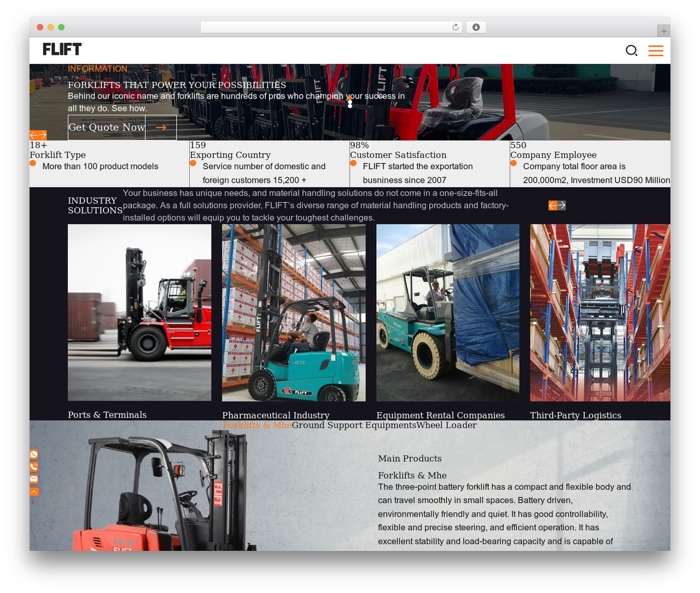Switch to the Forklifts & Mhe tab

click(257, 425)
